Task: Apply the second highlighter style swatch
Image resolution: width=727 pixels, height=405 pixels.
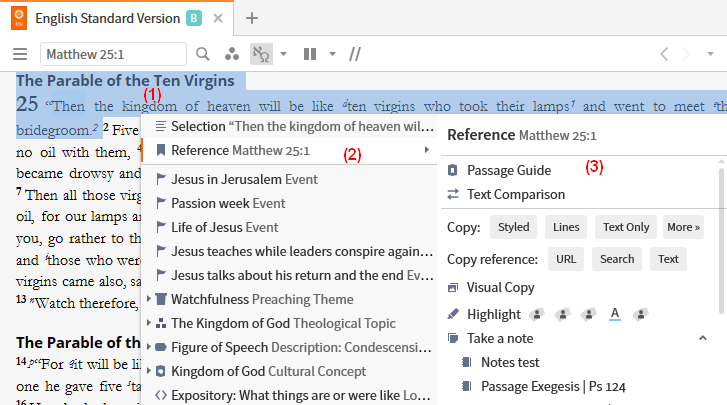Action: pyautogui.click(x=563, y=314)
